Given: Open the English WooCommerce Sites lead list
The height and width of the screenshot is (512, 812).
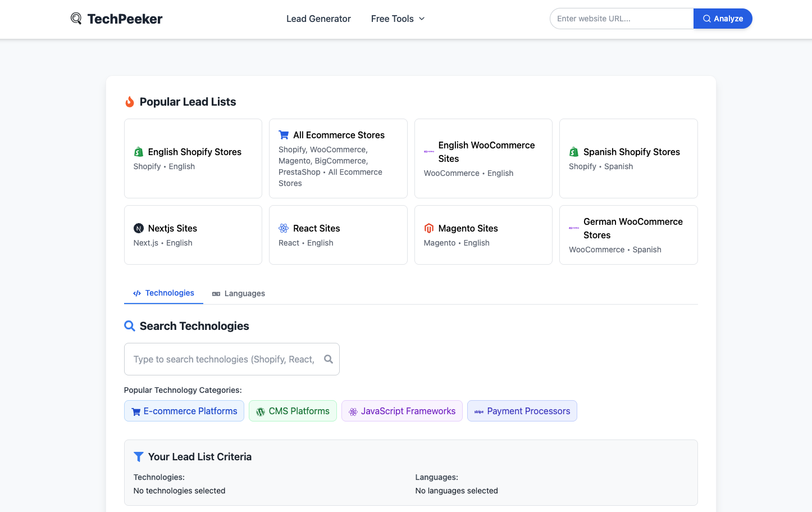Looking at the screenshot, I should pyautogui.click(x=483, y=158).
